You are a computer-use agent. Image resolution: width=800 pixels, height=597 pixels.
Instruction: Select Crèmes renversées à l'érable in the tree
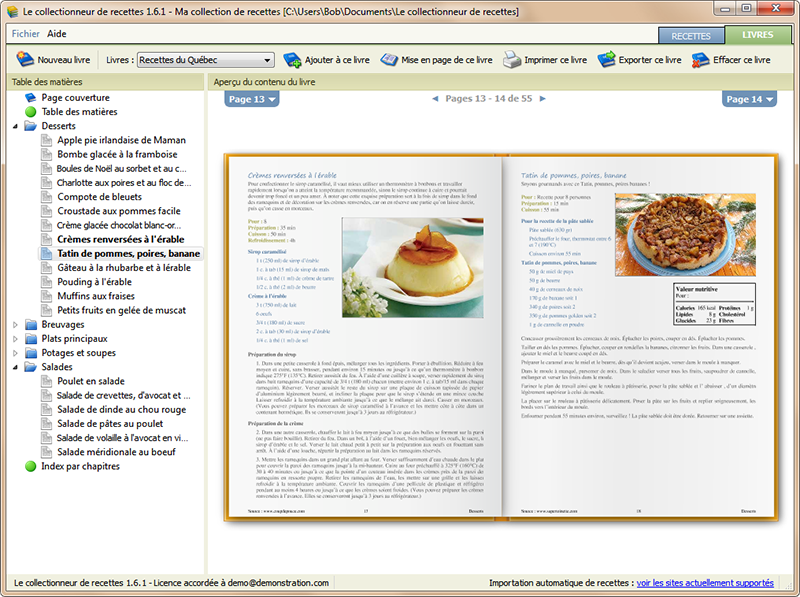click(x=120, y=239)
